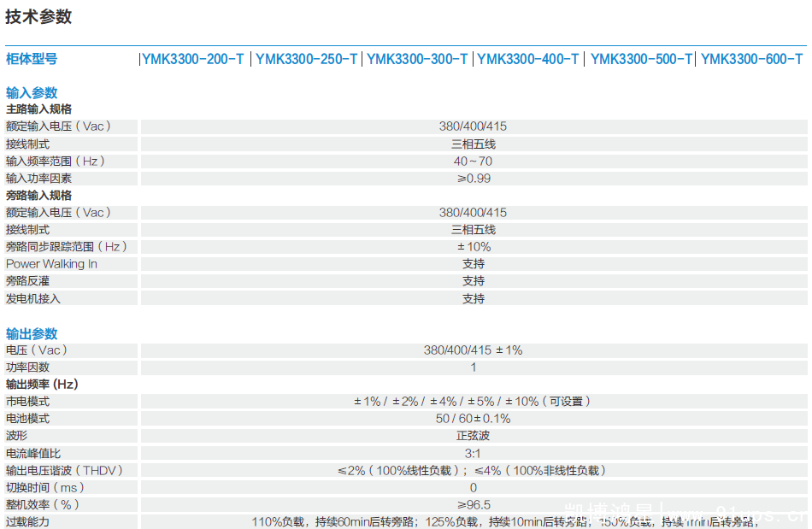Select the YMK3300-200-T column header

(193, 59)
